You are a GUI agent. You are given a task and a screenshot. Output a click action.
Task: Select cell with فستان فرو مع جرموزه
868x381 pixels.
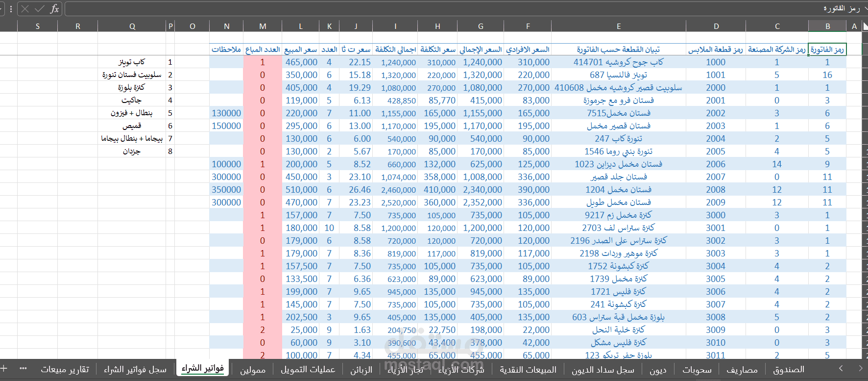click(619, 101)
